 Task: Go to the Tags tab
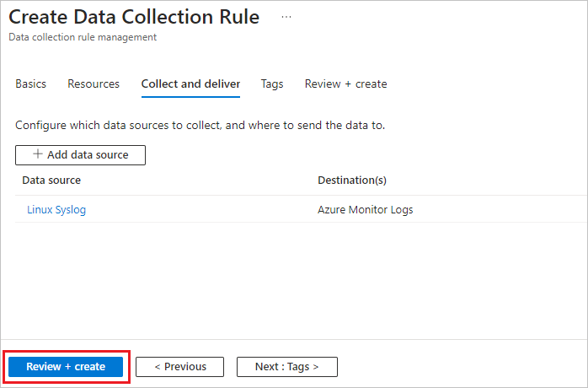click(x=272, y=84)
